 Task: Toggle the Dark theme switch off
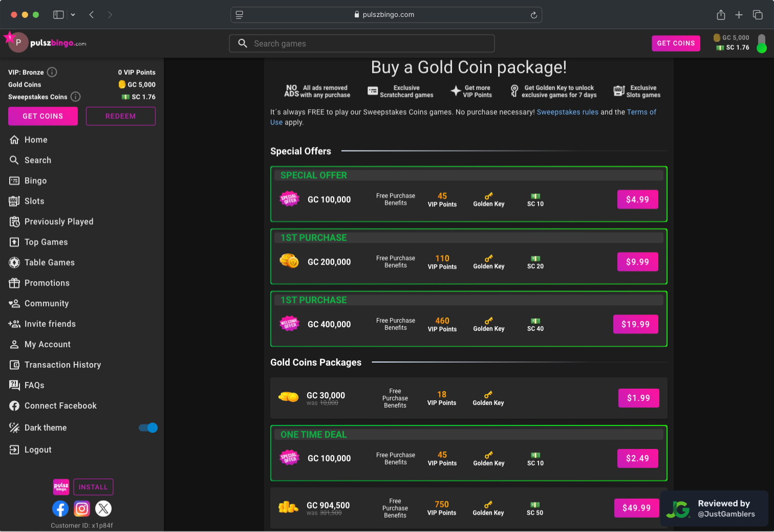pos(148,428)
